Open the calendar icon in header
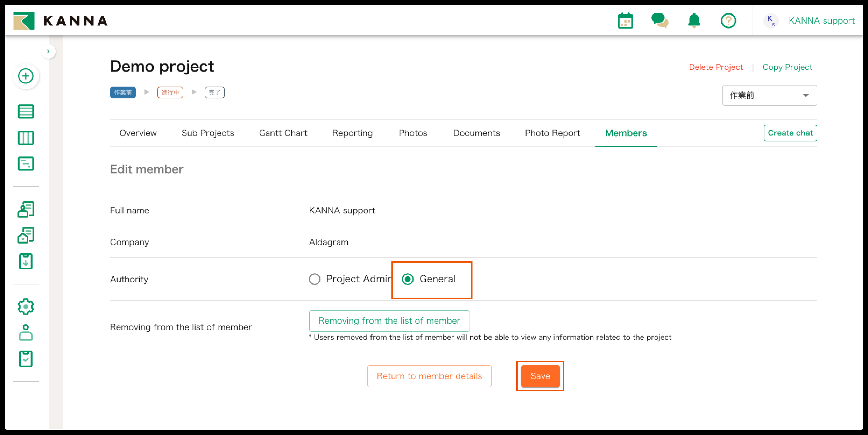The width and height of the screenshot is (868, 435). point(625,21)
